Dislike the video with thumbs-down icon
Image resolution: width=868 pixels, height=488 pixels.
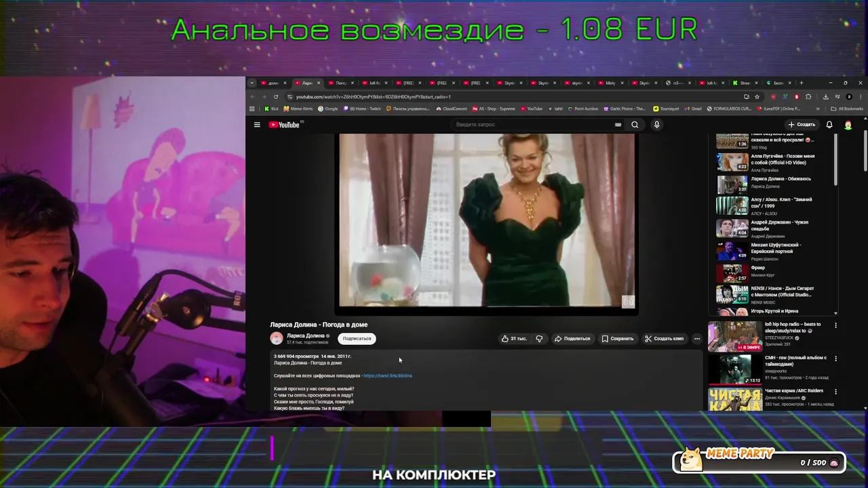pos(539,338)
